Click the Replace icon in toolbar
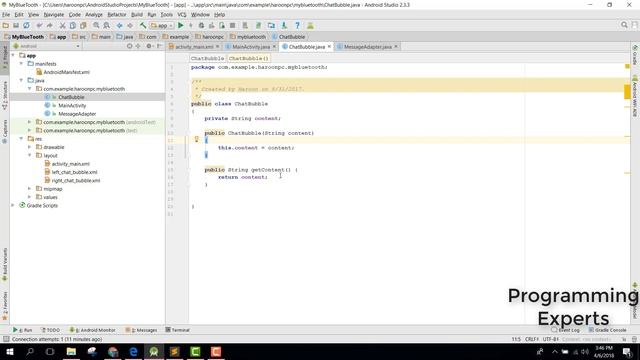Screen dimensions: 640x360 coord(106,25)
